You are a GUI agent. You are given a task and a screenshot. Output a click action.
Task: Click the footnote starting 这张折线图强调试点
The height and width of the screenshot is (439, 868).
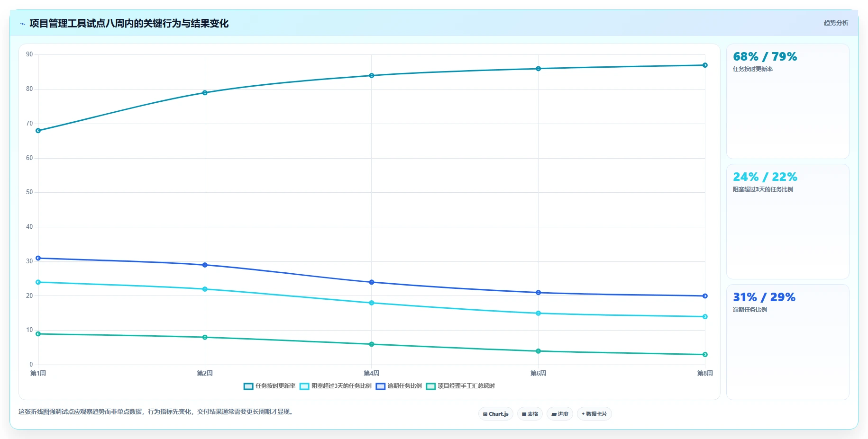pos(157,412)
